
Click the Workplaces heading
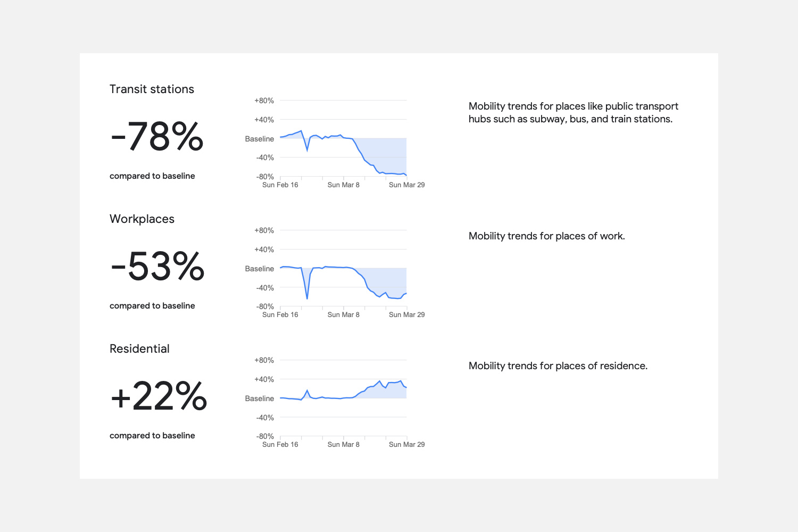pyautogui.click(x=142, y=219)
